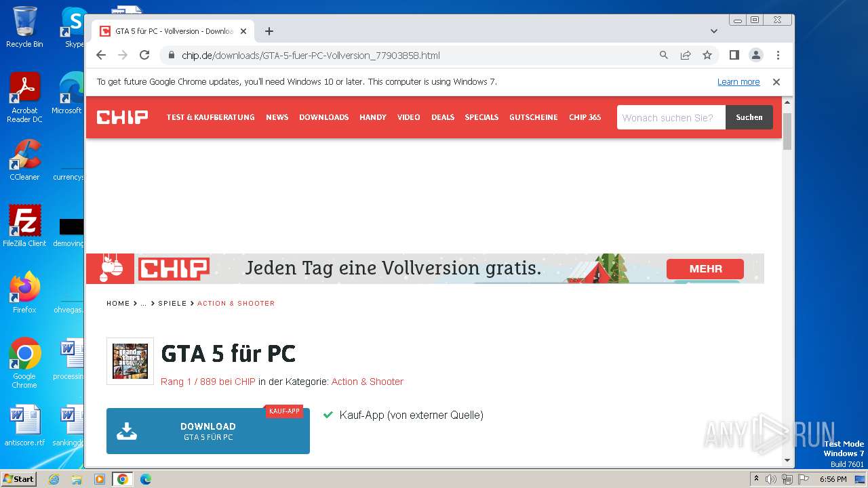Open the Windows Start menu

coord(19,479)
